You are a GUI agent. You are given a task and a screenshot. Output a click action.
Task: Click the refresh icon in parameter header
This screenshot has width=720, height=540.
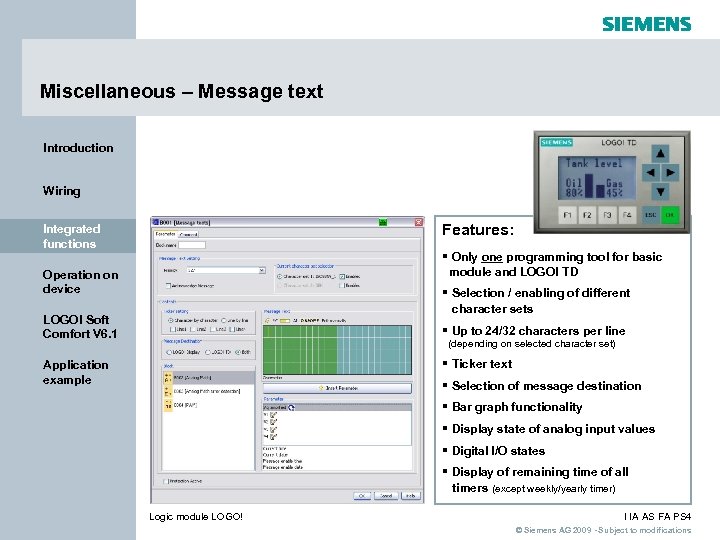[292, 407]
